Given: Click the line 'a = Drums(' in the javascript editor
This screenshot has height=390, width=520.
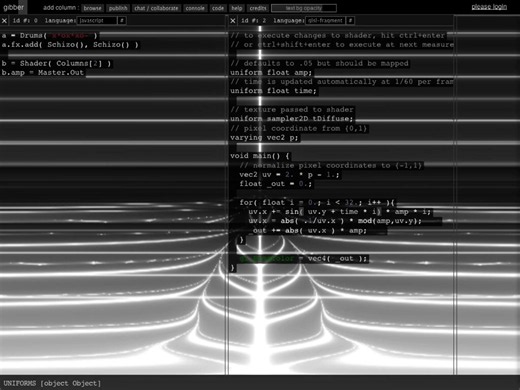Looking at the screenshot, I should (50, 35).
